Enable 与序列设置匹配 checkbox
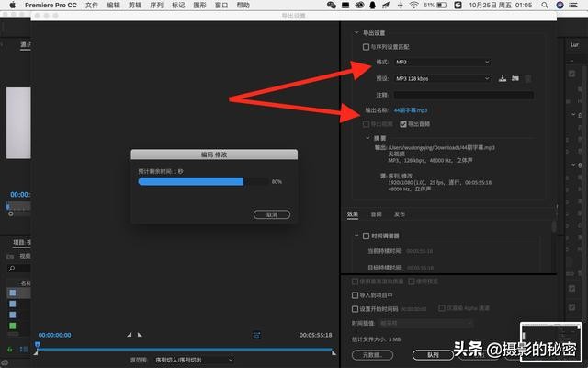Viewport: 588px width, 368px height. click(366, 47)
